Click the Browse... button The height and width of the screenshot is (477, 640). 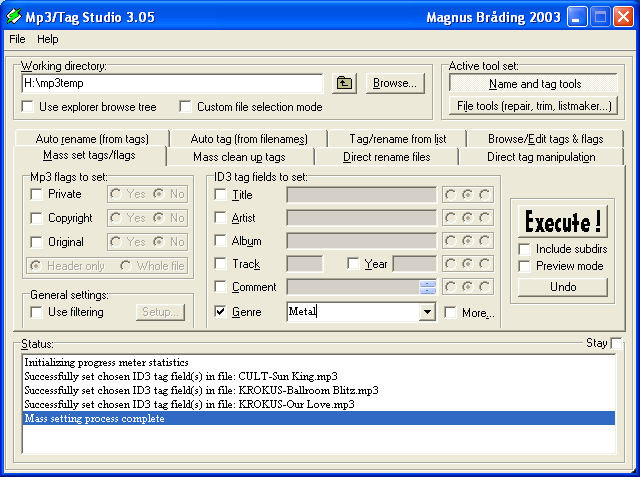coord(395,83)
